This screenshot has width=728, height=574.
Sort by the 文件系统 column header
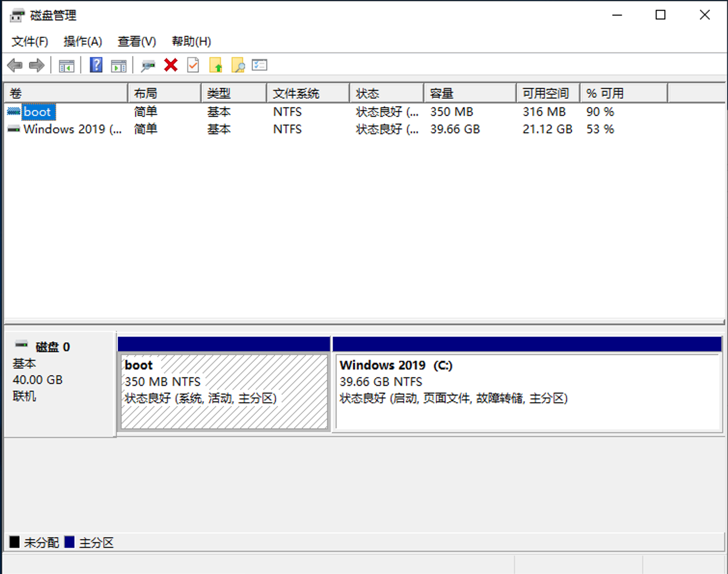(x=308, y=93)
